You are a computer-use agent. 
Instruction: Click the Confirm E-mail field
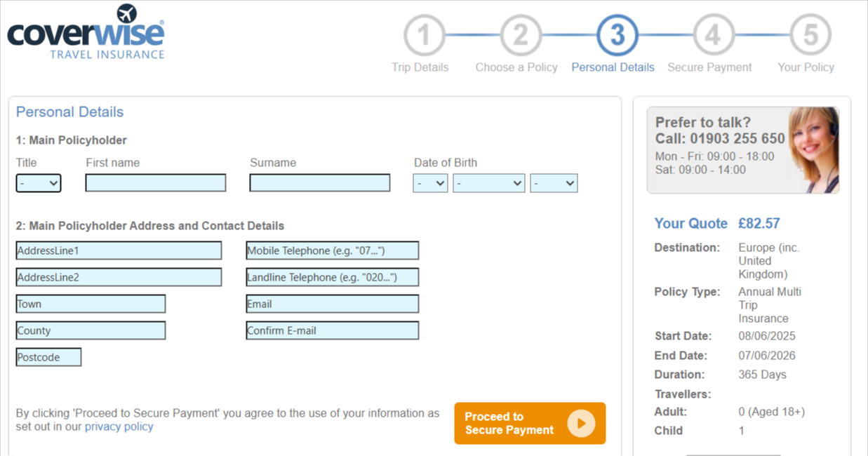[x=333, y=330]
